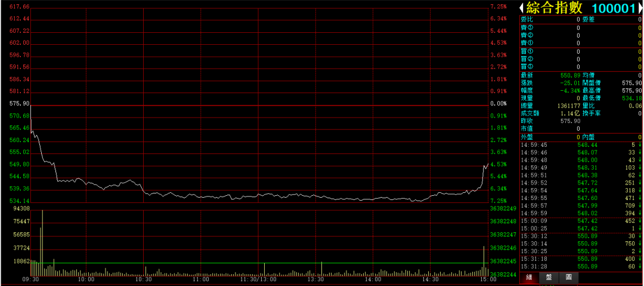644x286 pixels.
Task: Click the down arrow on the 15:31:28 tick
Action: pyautogui.click(x=639, y=266)
